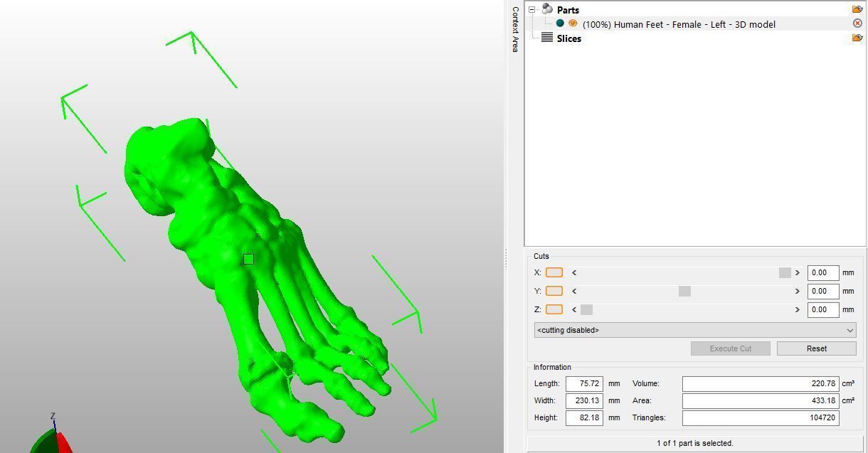Click the Width value field 230.13

(x=584, y=400)
